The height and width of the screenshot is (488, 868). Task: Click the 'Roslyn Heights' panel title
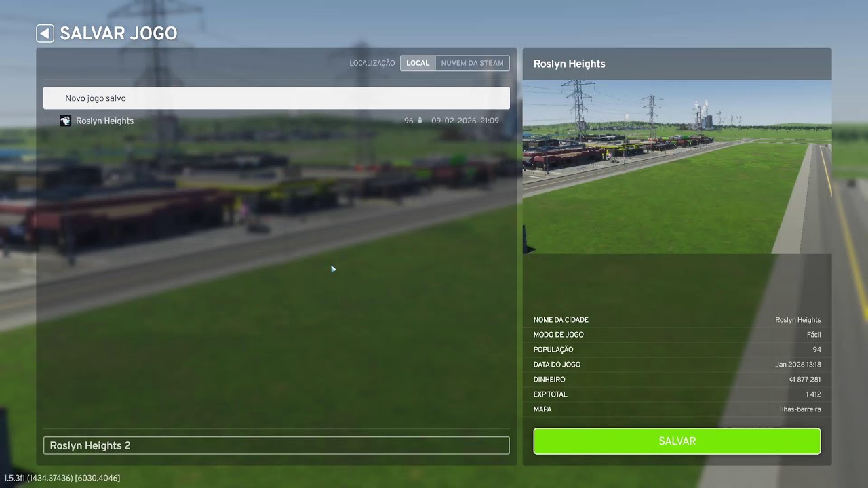coord(570,64)
